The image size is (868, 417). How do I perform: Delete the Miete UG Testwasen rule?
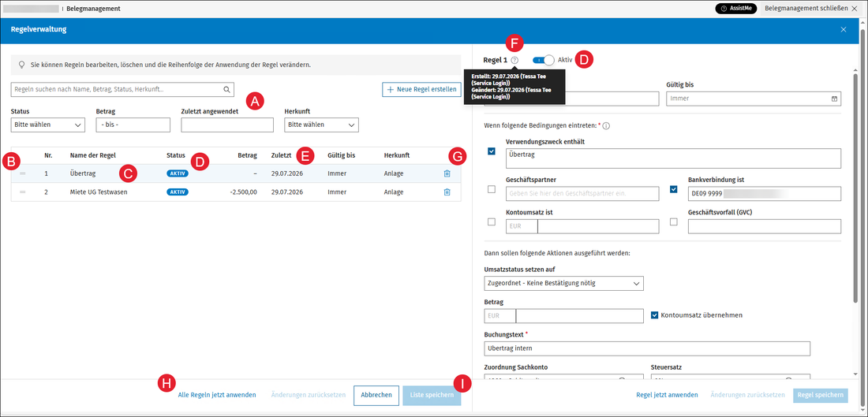tap(447, 192)
